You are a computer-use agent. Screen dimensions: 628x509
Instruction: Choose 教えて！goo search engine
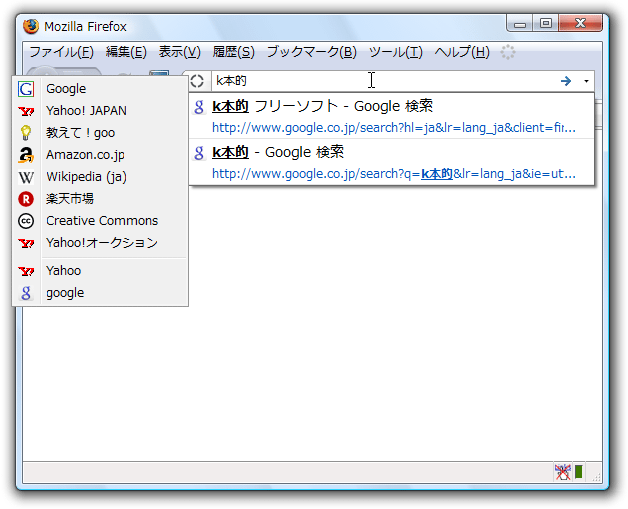tap(100, 133)
